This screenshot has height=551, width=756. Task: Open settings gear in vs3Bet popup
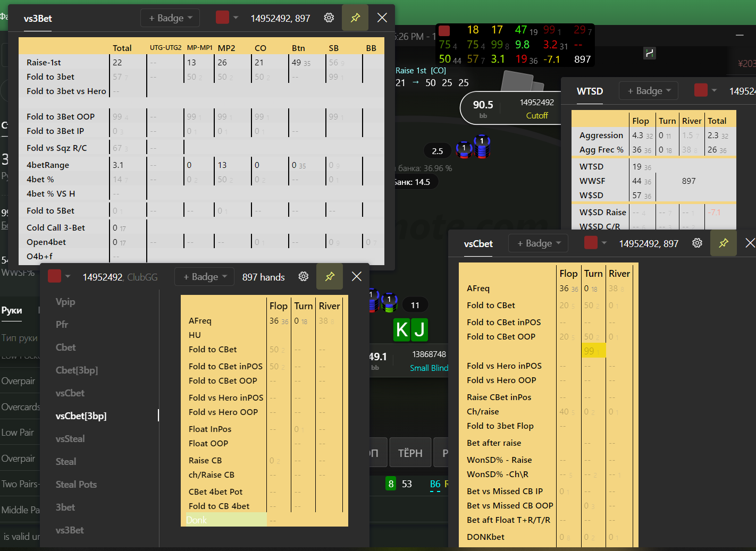coord(329,18)
